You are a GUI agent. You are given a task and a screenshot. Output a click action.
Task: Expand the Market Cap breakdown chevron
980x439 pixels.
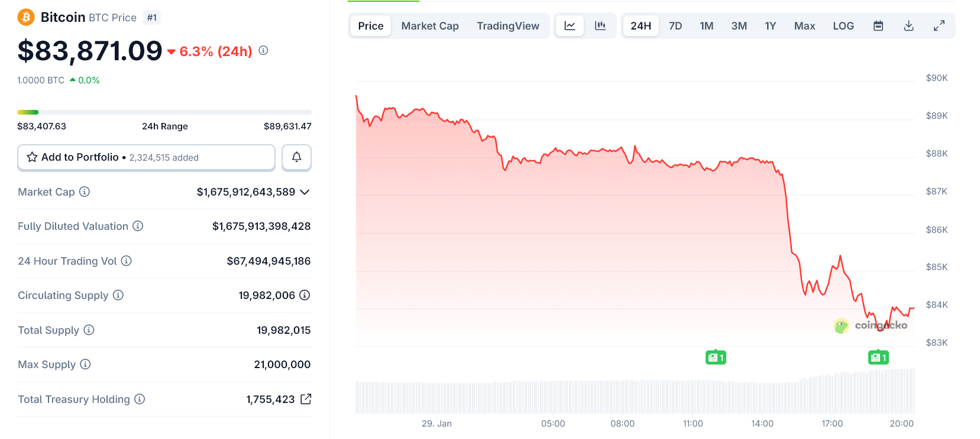point(305,192)
